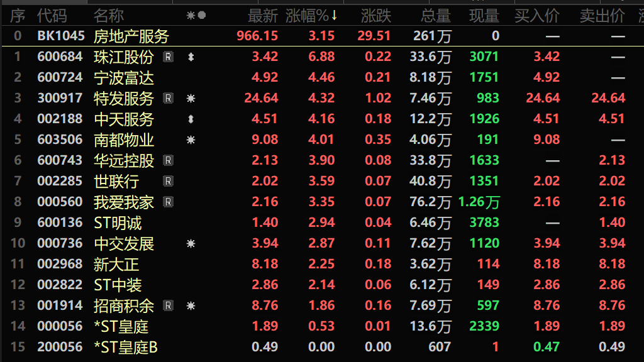The image size is (644, 362).
Task: Sort by 涨跌 column header
Action: [376, 16]
